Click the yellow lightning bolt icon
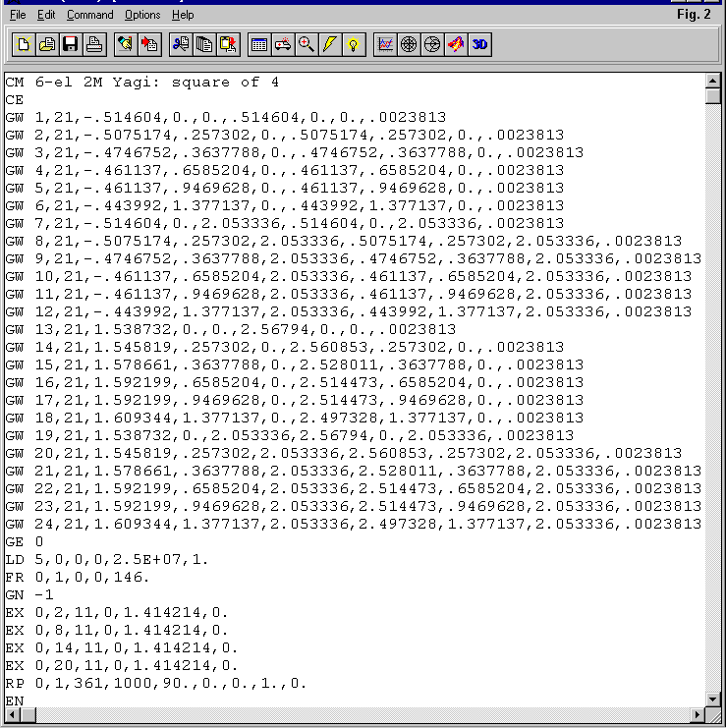 (330, 44)
